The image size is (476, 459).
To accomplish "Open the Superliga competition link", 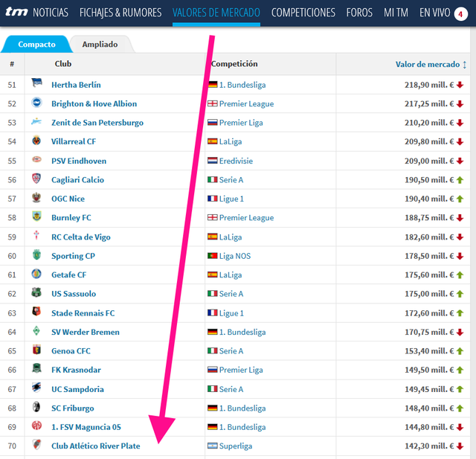I will (236, 446).
